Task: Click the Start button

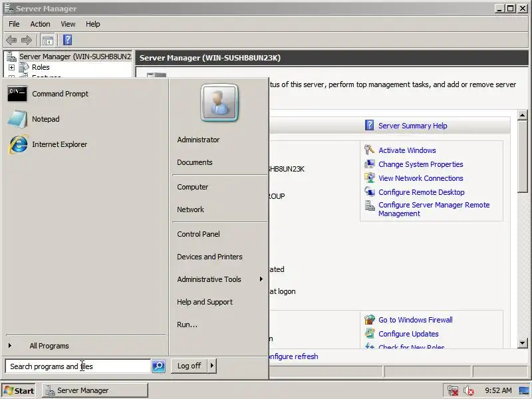Action: (x=19, y=391)
